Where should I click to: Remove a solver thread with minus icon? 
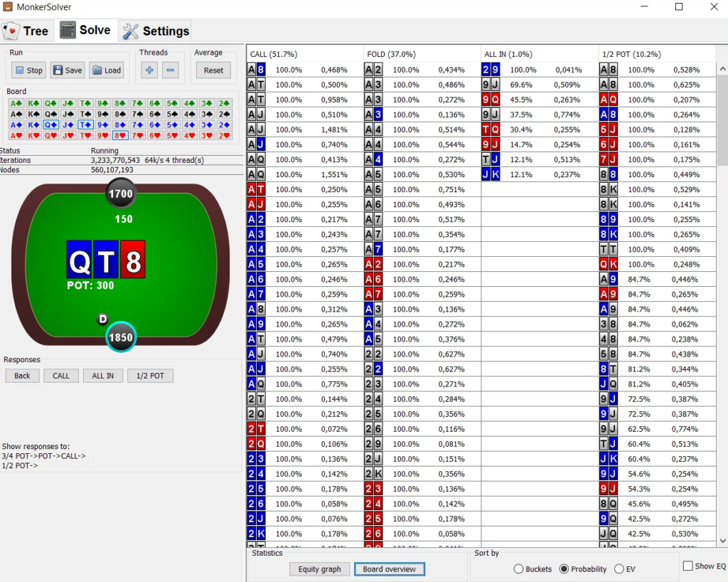171,70
